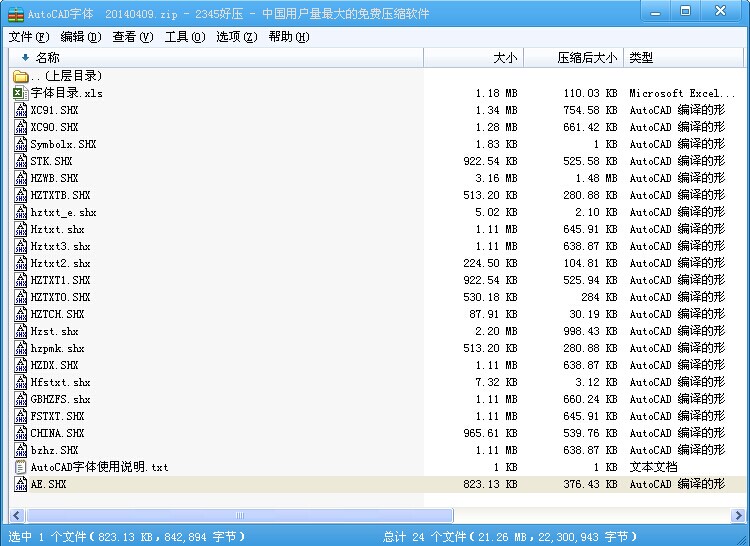Screen dimensions: 750x546
Task: Click the SHX icon of HZTCH.SHX
Action: [21, 314]
